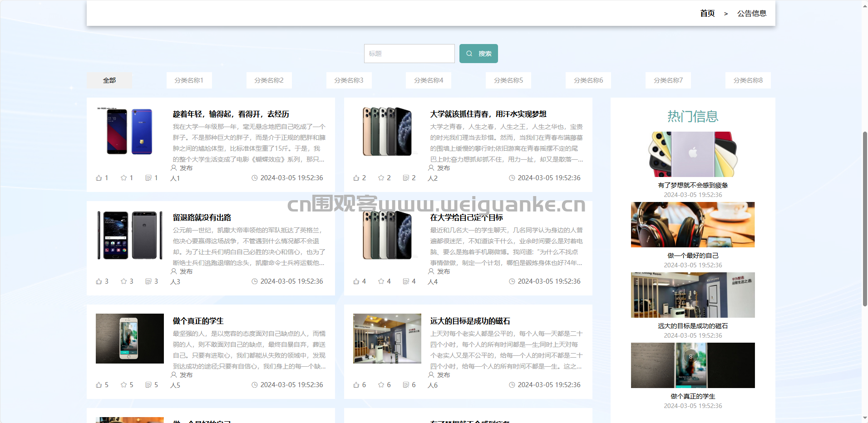The image size is (868, 423).
Task: Click the star icon on 远大的目标是成功的磁石 card
Action: click(381, 385)
